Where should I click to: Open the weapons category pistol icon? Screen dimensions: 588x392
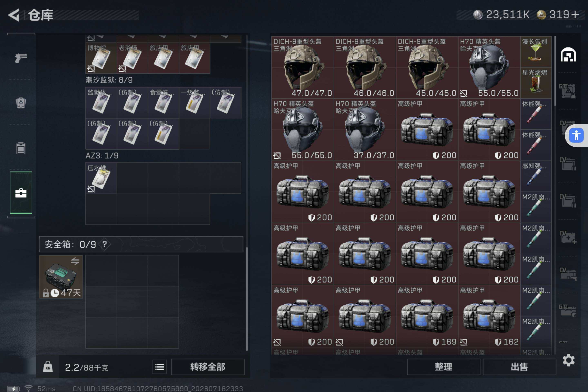click(21, 58)
